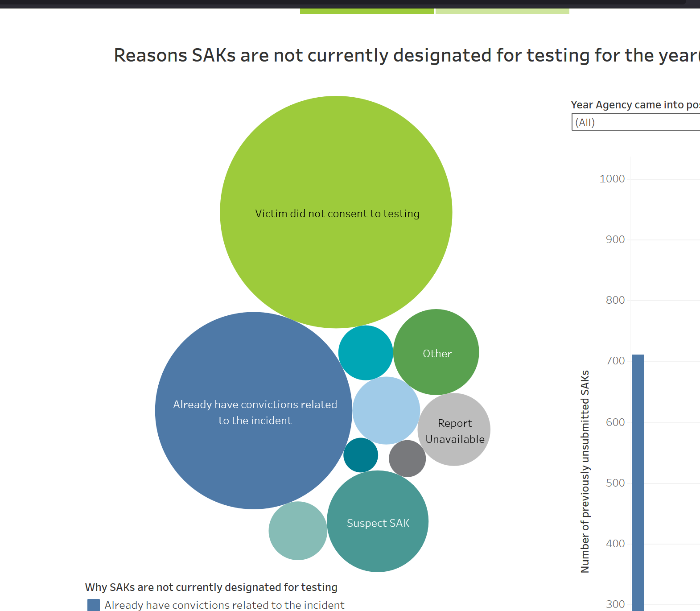The width and height of the screenshot is (700, 611).
Task: Switch to the bright green tab at top
Action: click(x=366, y=11)
